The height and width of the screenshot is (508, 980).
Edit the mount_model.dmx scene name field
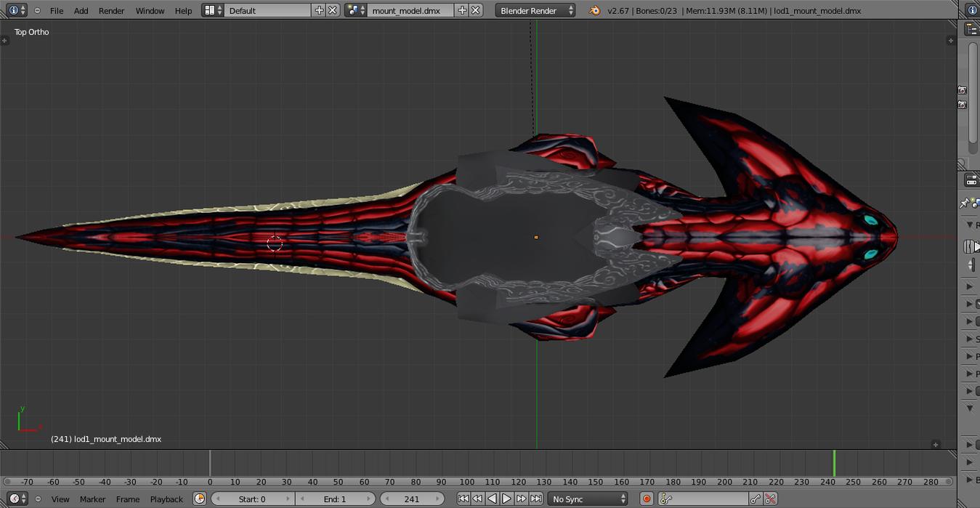410,10
